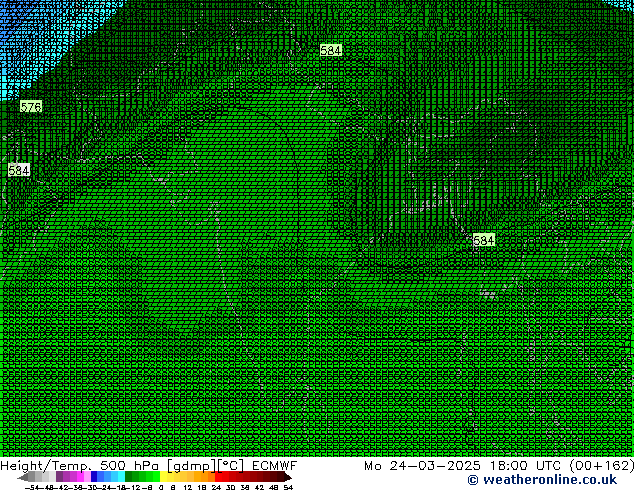The width and height of the screenshot is (634, 490).
Task: Click the (00+162) forecast hour text
Action: [601, 466]
